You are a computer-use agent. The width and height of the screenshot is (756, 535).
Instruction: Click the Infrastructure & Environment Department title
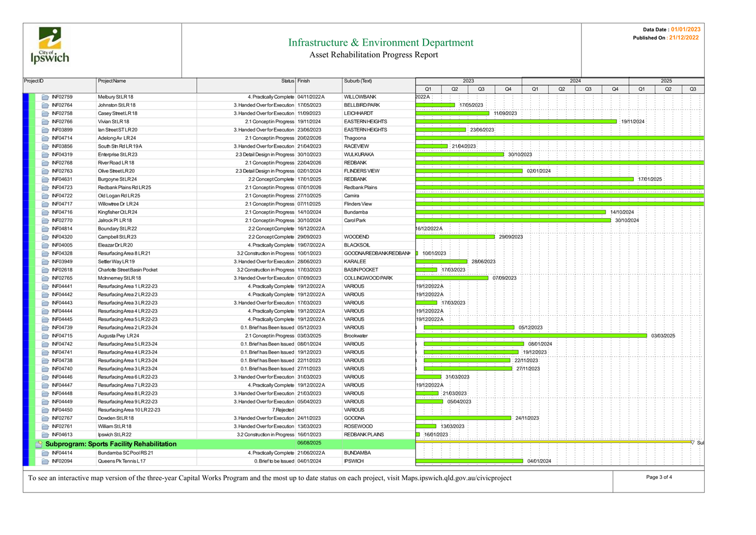(x=380, y=43)
